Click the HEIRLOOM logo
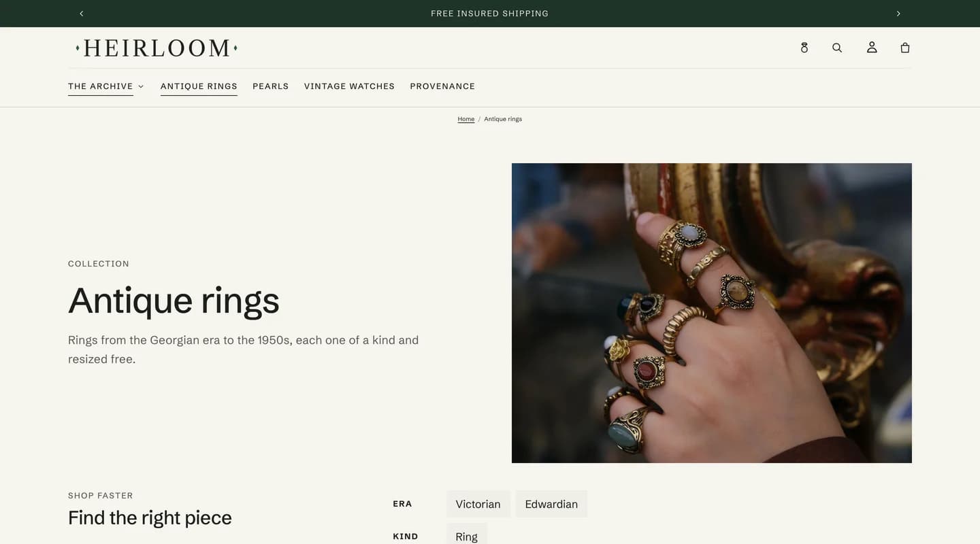Image resolution: width=980 pixels, height=544 pixels. point(157,48)
